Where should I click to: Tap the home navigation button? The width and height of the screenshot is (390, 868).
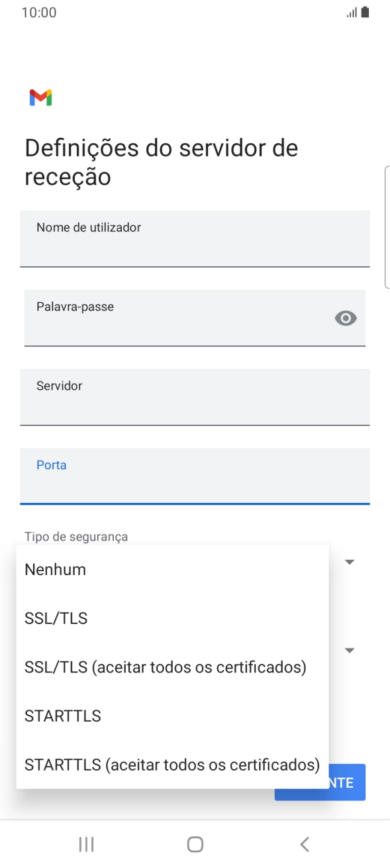[x=195, y=843]
